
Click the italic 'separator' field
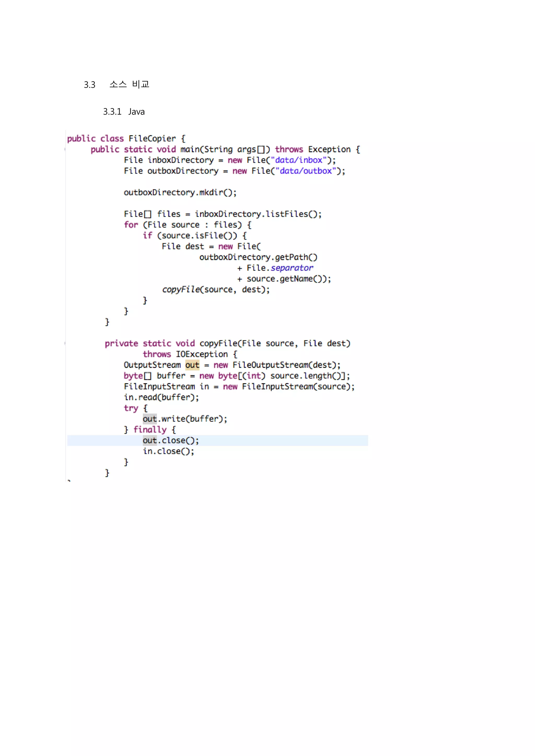click(292, 268)
